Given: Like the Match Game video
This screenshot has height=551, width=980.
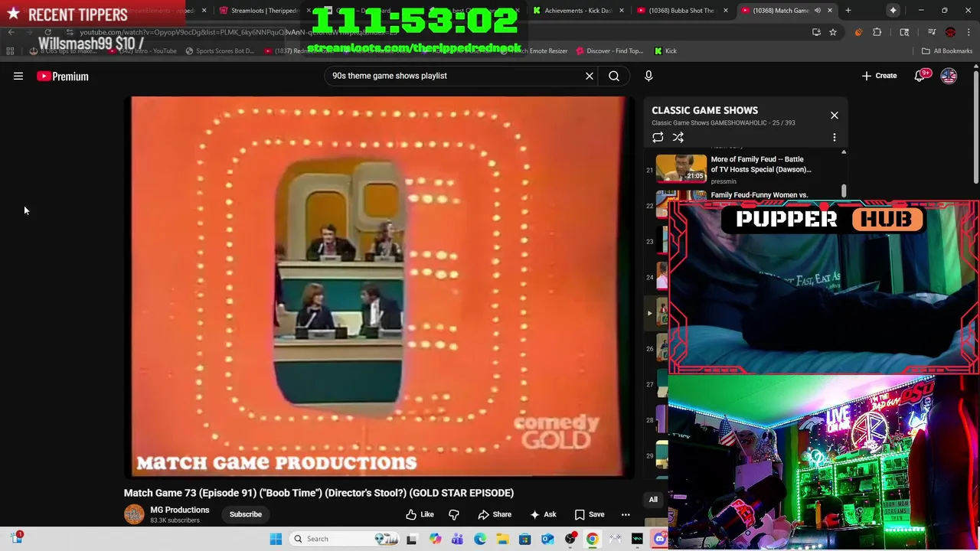Looking at the screenshot, I should [x=420, y=514].
